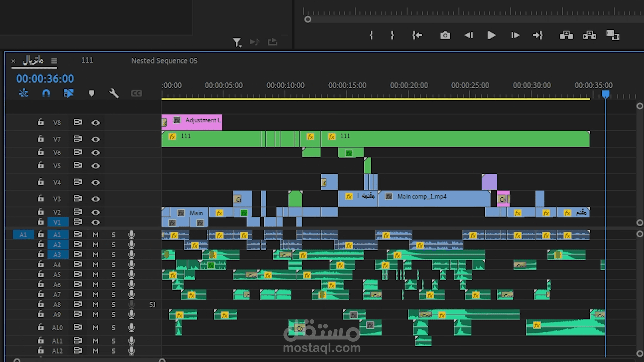Click the Mark In bracket icon

tap(371, 35)
